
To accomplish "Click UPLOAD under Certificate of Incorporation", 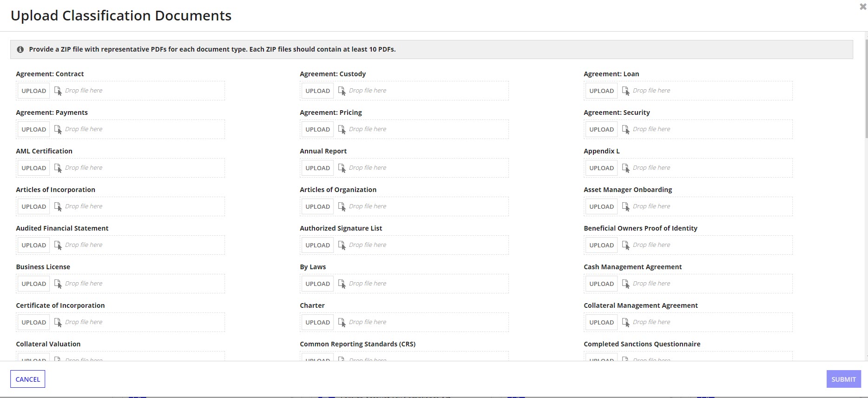I will click(x=34, y=322).
